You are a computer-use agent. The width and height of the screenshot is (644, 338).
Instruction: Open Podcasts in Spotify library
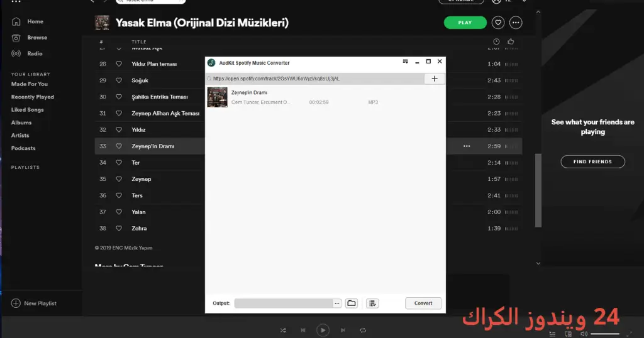(x=23, y=148)
